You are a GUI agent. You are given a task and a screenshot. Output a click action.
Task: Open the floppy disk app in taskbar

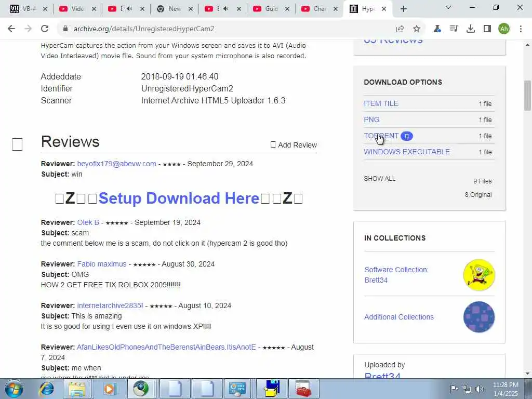(x=271, y=389)
